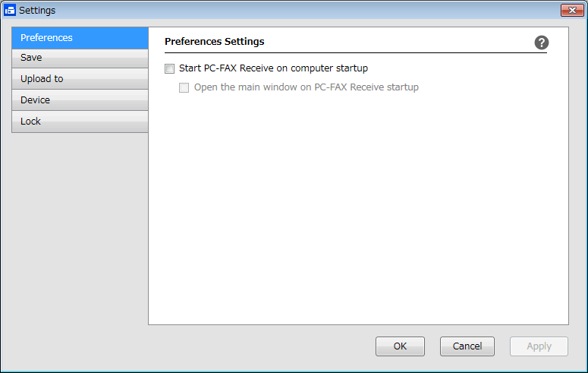Confirm settings with the OK button
Viewport: 588px width, 373px height.
coord(400,346)
